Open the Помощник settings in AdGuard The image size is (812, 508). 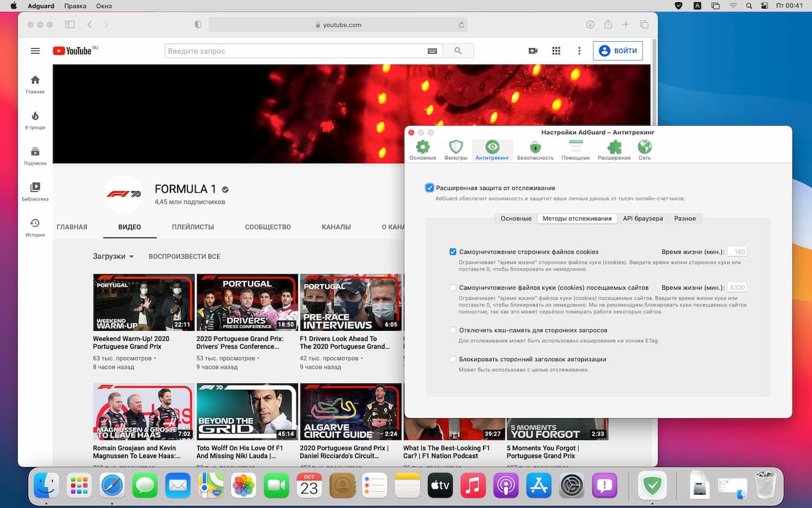575,149
